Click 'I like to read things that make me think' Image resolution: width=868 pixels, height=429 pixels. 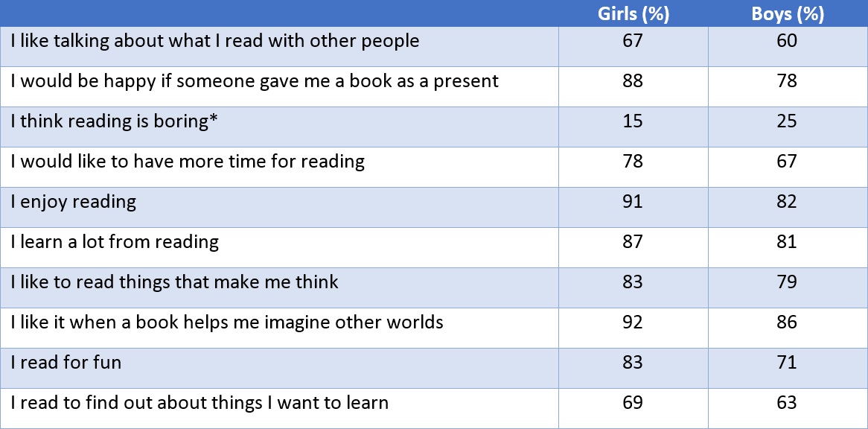click(x=174, y=282)
